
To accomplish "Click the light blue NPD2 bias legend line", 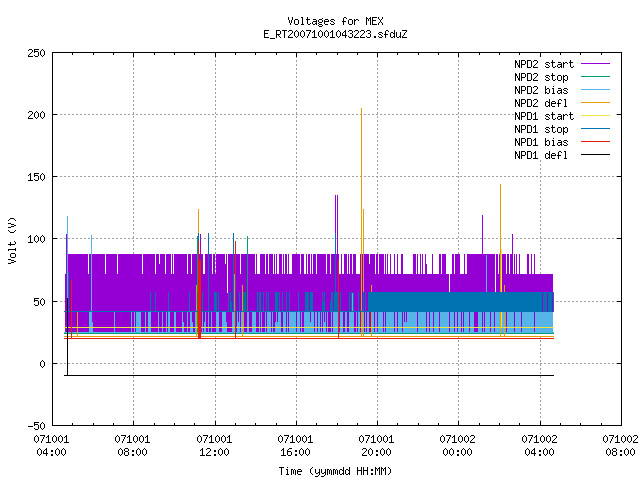I will pos(596,90).
